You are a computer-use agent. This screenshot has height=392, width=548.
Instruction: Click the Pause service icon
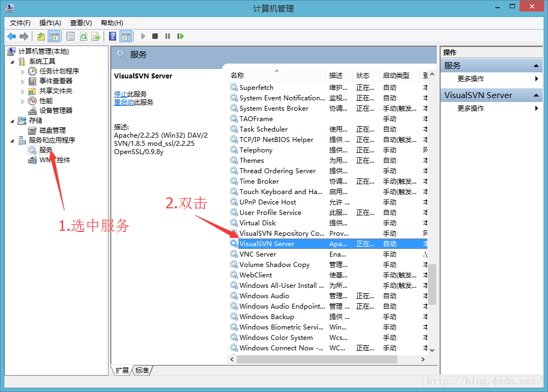[x=168, y=36]
